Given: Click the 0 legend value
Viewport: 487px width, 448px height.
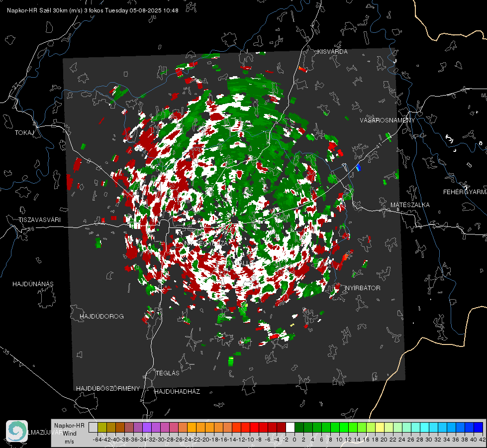Looking at the screenshot, I should coord(295,440).
